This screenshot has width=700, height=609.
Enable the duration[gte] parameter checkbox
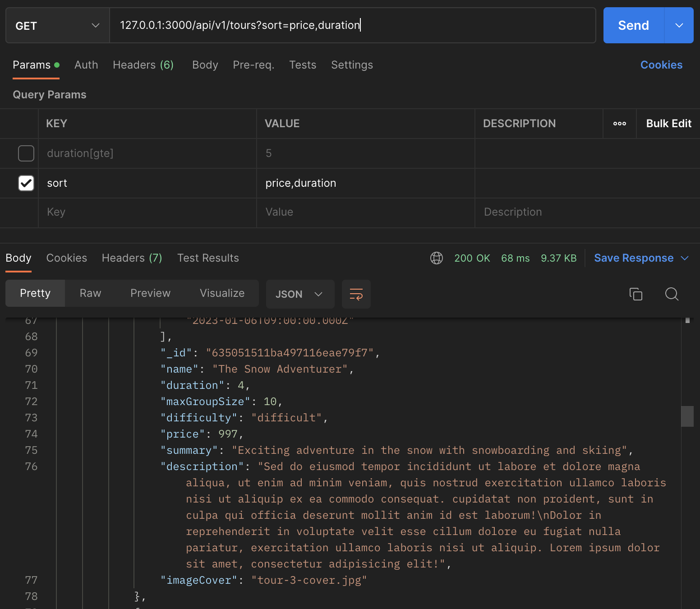coord(26,153)
